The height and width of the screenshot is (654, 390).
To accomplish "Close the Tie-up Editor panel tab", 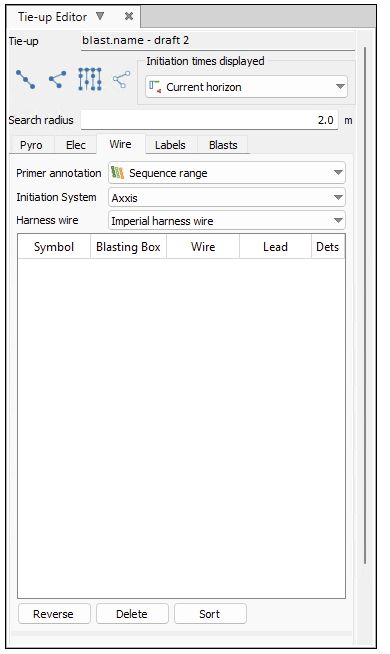I will [x=129, y=16].
